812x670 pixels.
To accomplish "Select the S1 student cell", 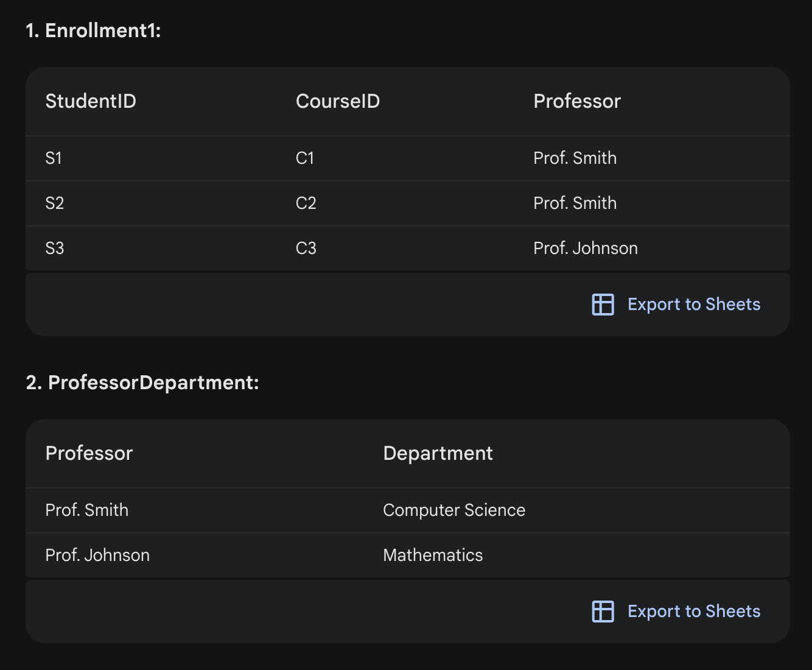I will (54, 158).
